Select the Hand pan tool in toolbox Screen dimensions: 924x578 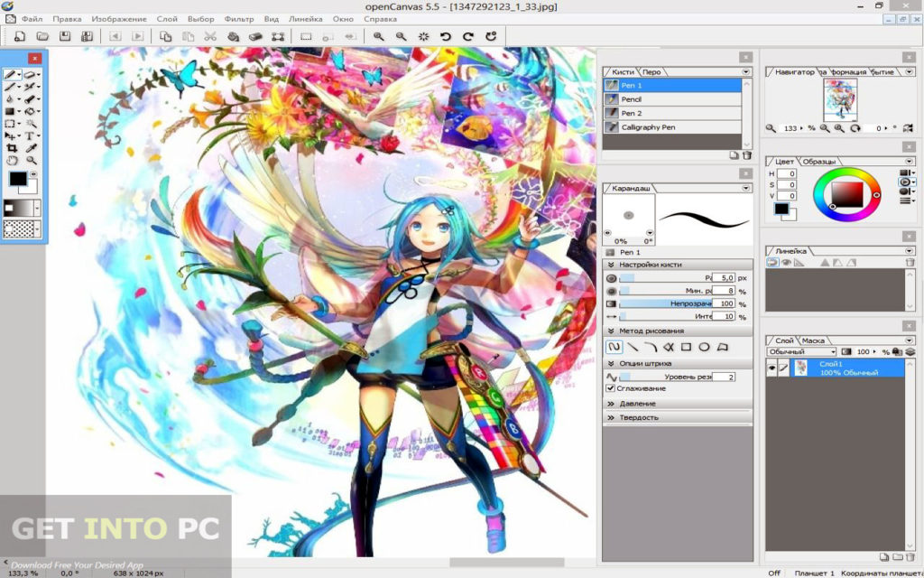(x=11, y=161)
